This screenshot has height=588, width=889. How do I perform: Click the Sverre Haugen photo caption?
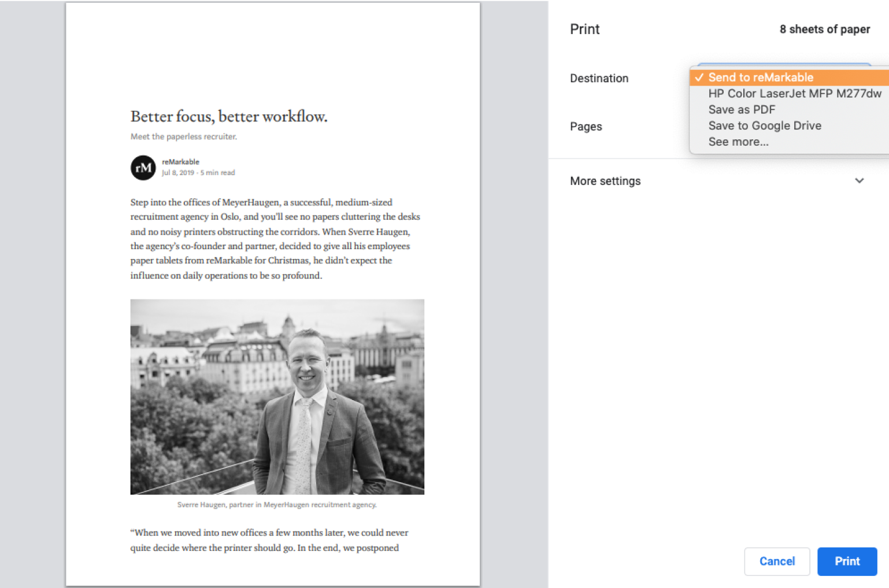click(x=276, y=504)
